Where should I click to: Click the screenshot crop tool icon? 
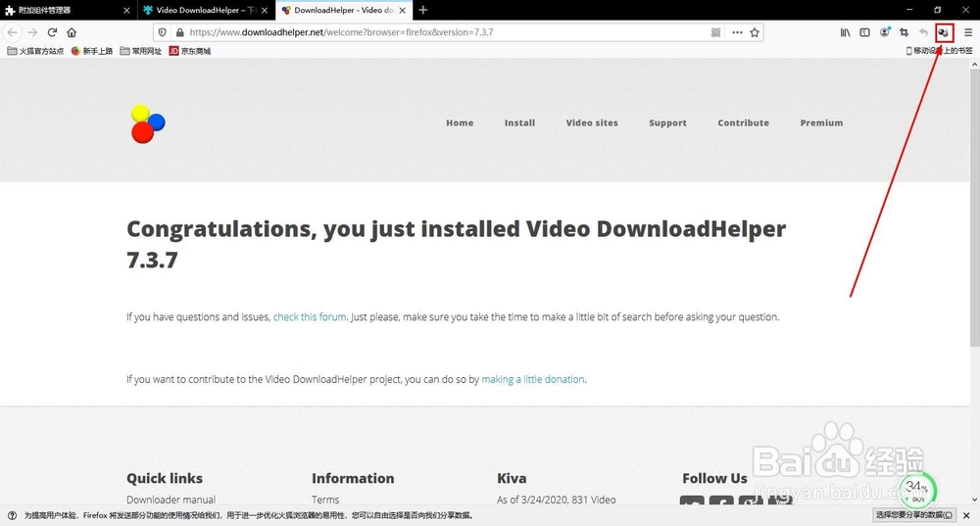click(x=904, y=32)
